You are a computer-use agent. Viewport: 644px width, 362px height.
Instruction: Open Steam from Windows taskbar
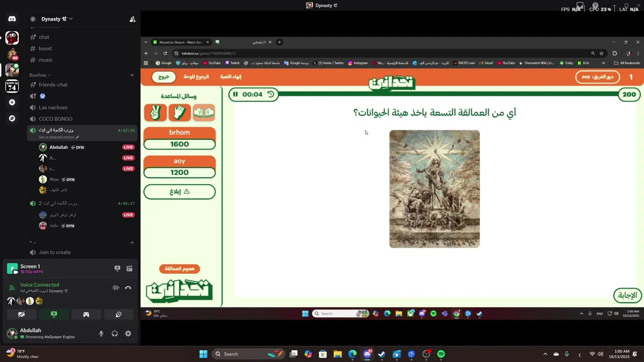(x=382, y=354)
